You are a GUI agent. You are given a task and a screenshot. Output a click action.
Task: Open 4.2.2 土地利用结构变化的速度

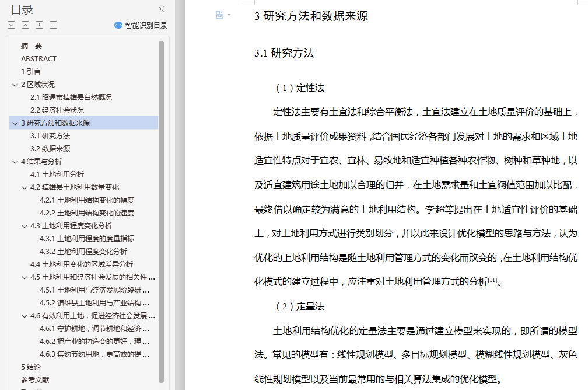point(87,213)
